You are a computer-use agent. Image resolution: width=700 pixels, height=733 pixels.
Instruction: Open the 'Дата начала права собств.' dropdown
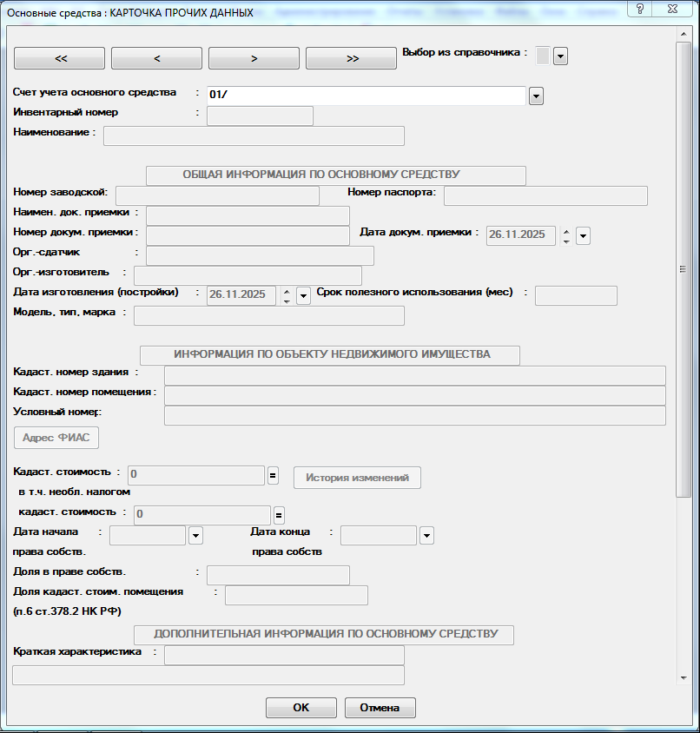click(x=195, y=536)
